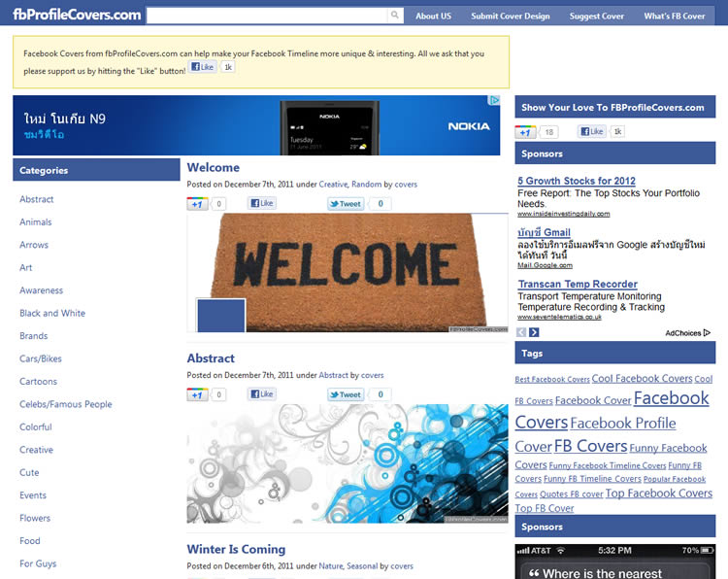Go to previous sponsor ad arrow
728x579 pixels.
[521, 332]
